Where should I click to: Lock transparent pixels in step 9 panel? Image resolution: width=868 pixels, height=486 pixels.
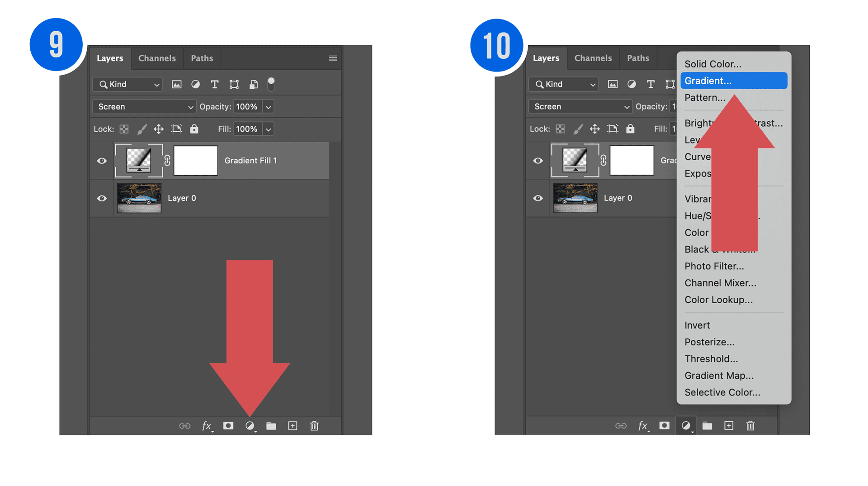click(124, 129)
